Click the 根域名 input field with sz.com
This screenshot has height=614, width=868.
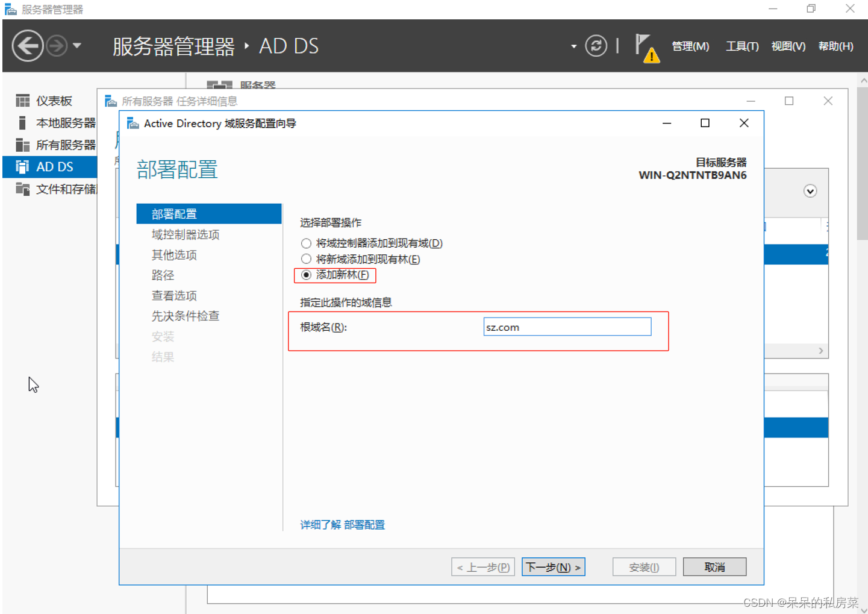pyautogui.click(x=567, y=327)
